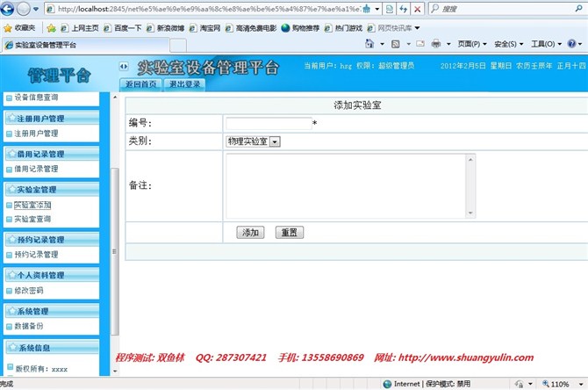Open the 工具(O) menu
Image resolution: width=588 pixels, height=390 pixels.
click(x=546, y=44)
